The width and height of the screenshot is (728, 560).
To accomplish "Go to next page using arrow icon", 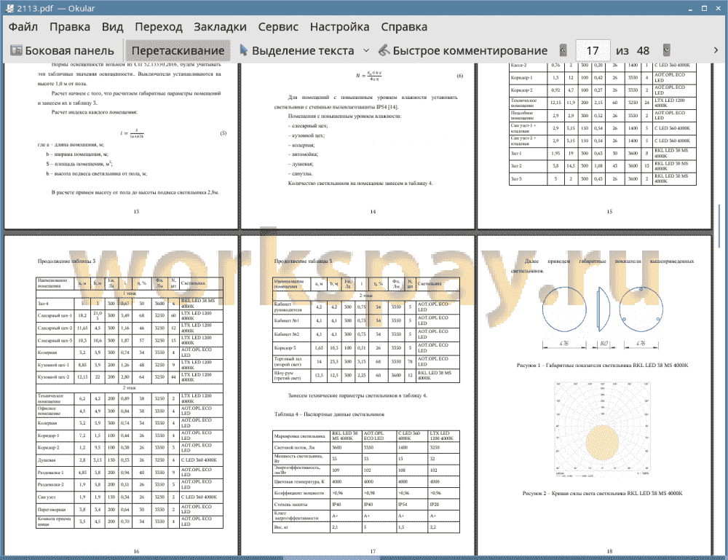I will (x=667, y=50).
